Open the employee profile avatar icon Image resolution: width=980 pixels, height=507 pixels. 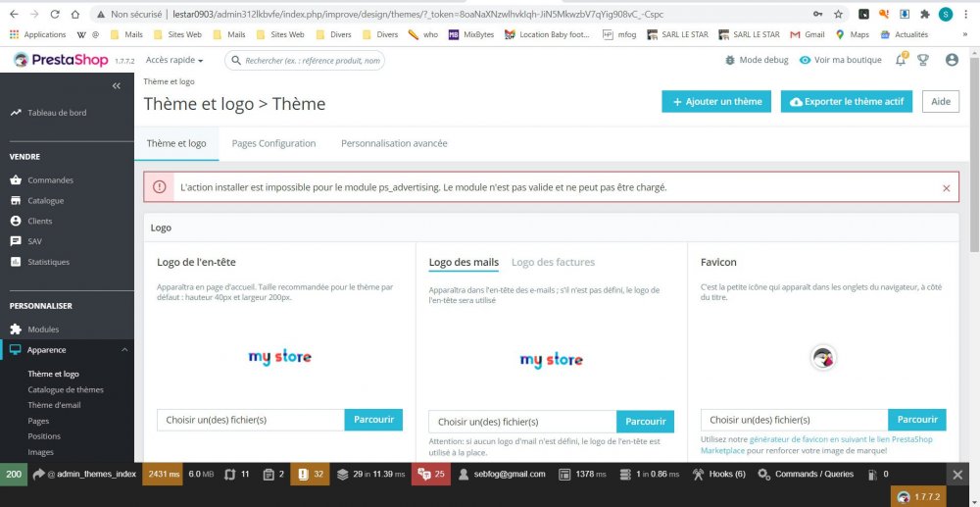click(x=952, y=60)
